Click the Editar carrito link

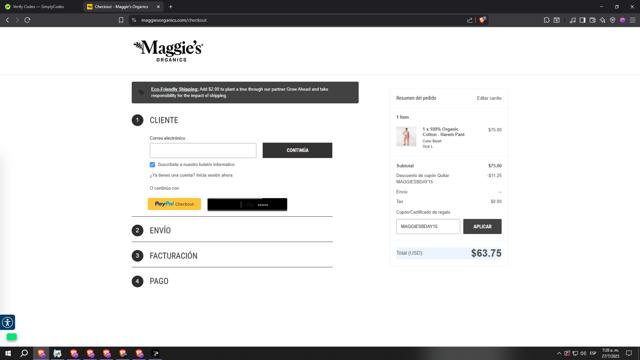[x=489, y=98]
